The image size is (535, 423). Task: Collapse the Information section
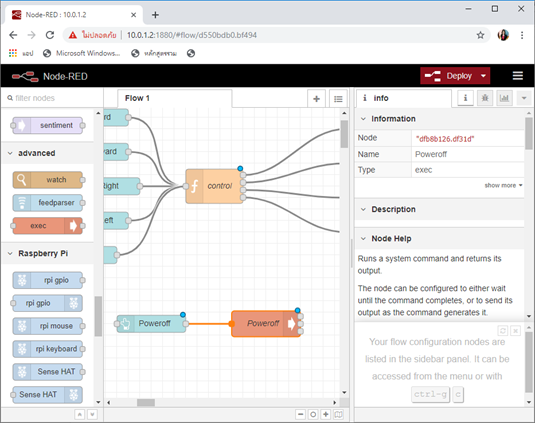(439, 119)
